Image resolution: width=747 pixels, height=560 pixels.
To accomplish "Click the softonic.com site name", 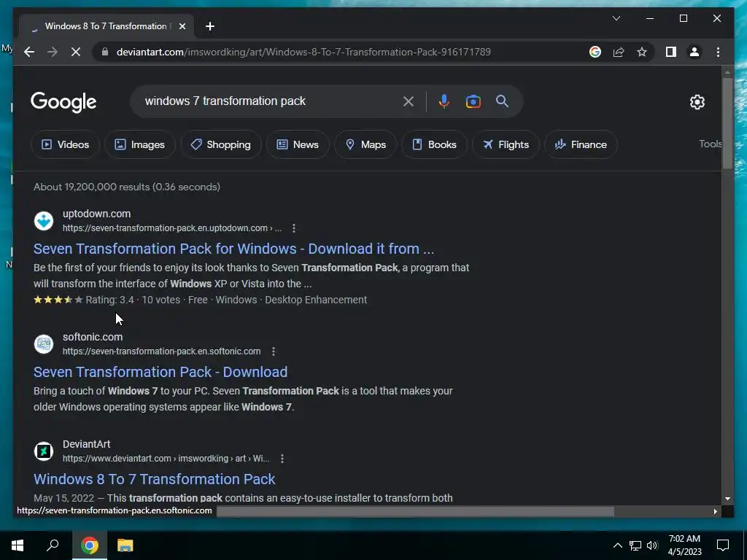I will pyautogui.click(x=93, y=337).
